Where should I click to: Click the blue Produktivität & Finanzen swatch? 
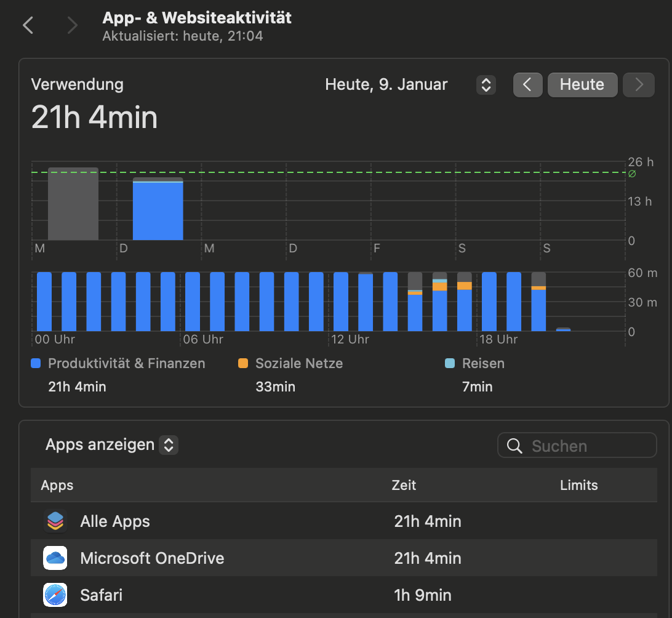tap(36, 364)
